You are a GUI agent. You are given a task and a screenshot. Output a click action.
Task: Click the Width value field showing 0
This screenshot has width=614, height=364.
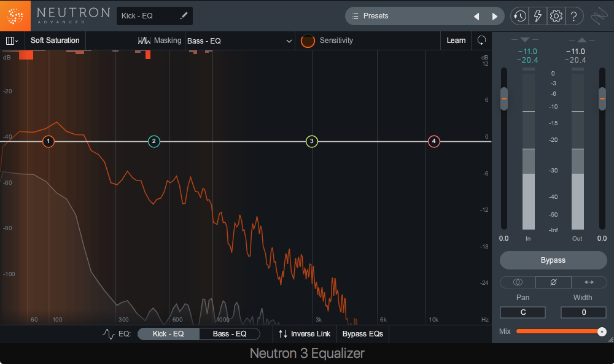[x=583, y=312]
